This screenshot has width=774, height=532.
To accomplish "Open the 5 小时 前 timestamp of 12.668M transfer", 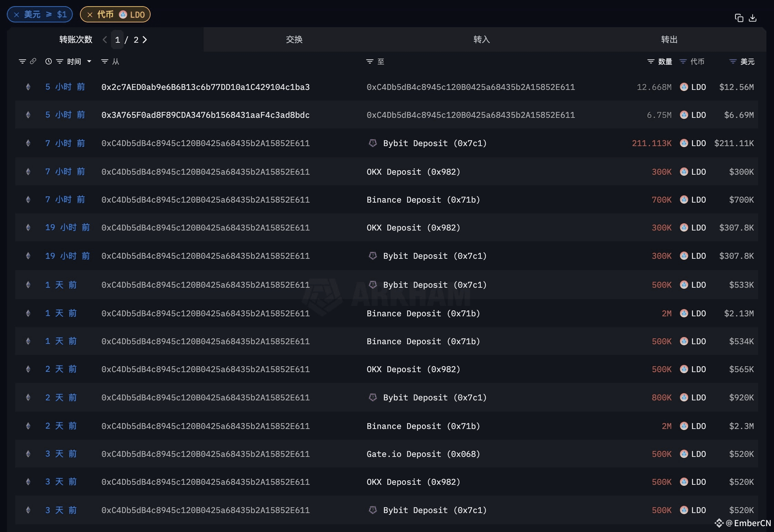I will pyautogui.click(x=65, y=87).
